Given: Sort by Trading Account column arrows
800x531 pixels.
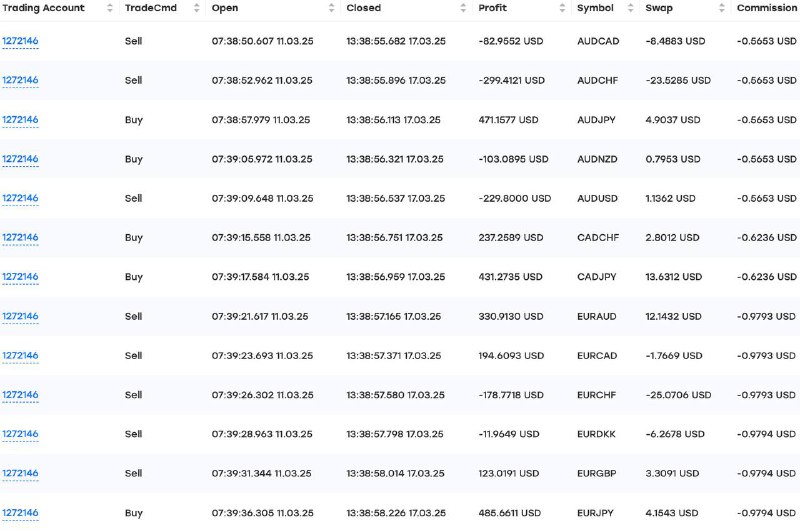Looking at the screenshot, I should click(110, 8).
